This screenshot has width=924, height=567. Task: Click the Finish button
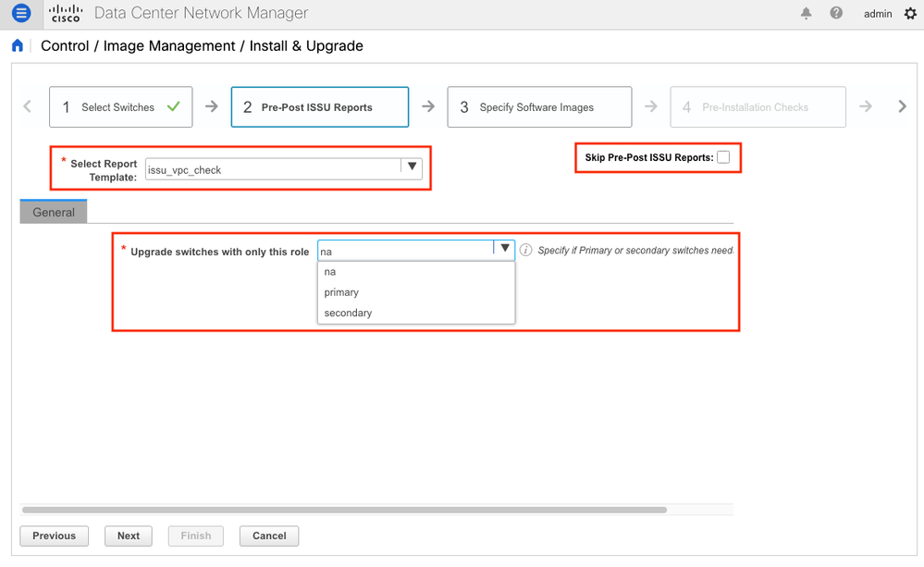[x=196, y=536]
